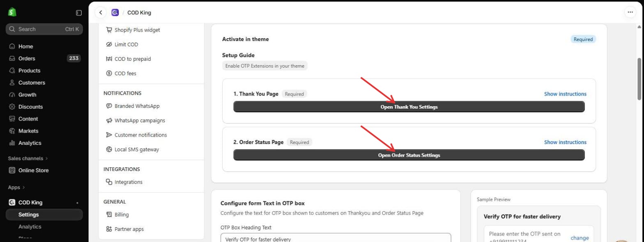This screenshot has height=242, width=644.
Task: Click Open Thank You Settings button
Action: [x=409, y=107]
